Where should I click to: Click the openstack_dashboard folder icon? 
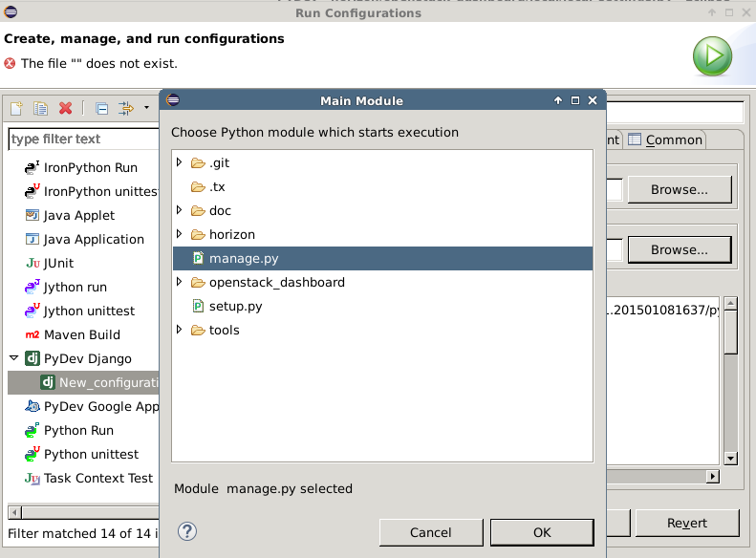pyautogui.click(x=198, y=283)
